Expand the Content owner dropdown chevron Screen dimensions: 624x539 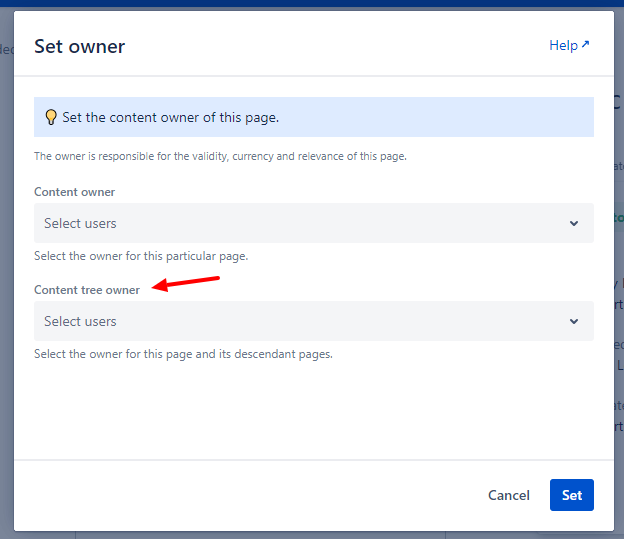point(573,223)
